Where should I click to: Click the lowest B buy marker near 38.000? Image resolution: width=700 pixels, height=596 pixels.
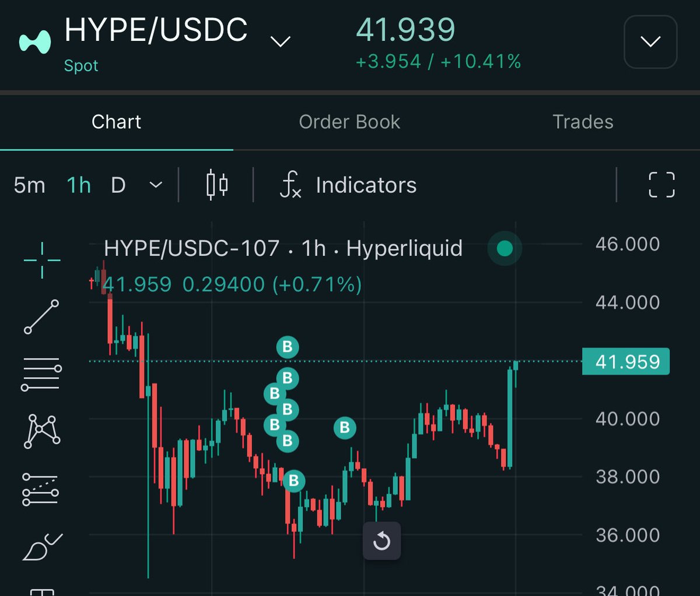(x=294, y=481)
